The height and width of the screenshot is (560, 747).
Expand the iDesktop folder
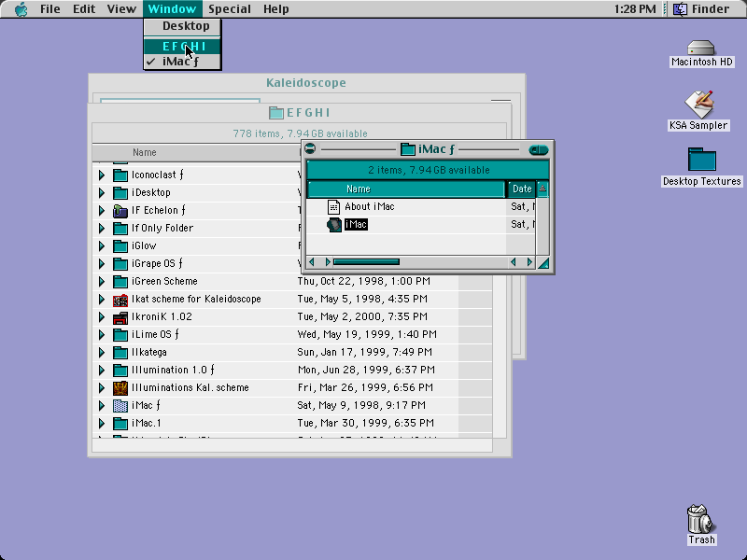pyautogui.click(x=102, y=193)
